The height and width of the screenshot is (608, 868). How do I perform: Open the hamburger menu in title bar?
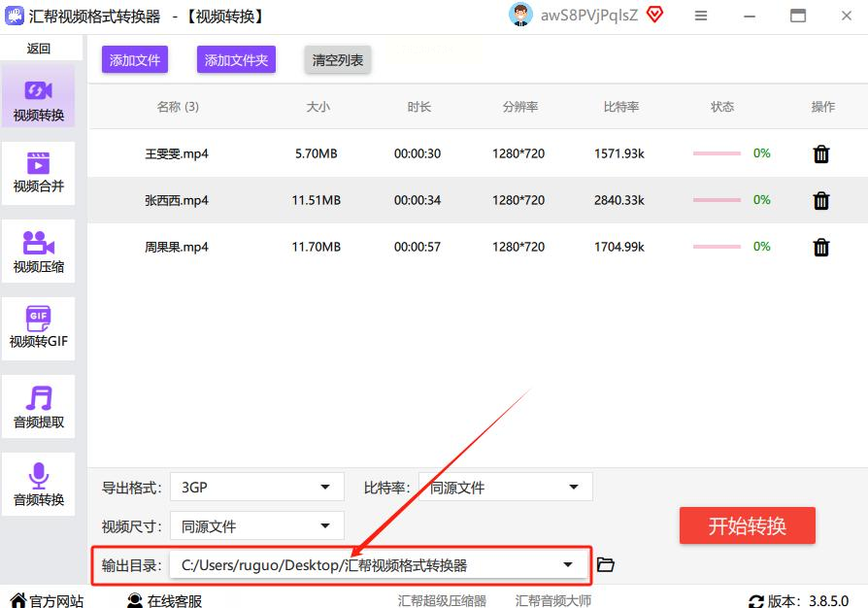[x=701, y=17]
